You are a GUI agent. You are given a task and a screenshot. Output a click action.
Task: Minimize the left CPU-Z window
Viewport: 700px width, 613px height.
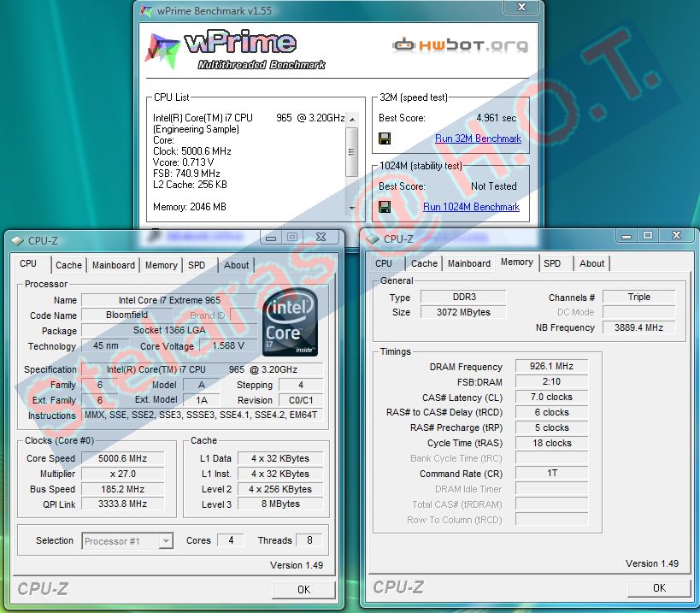click(271, 238)
